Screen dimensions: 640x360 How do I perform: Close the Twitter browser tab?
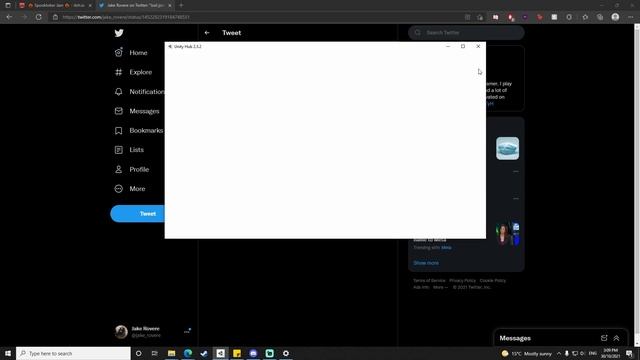tap(169, 5)
